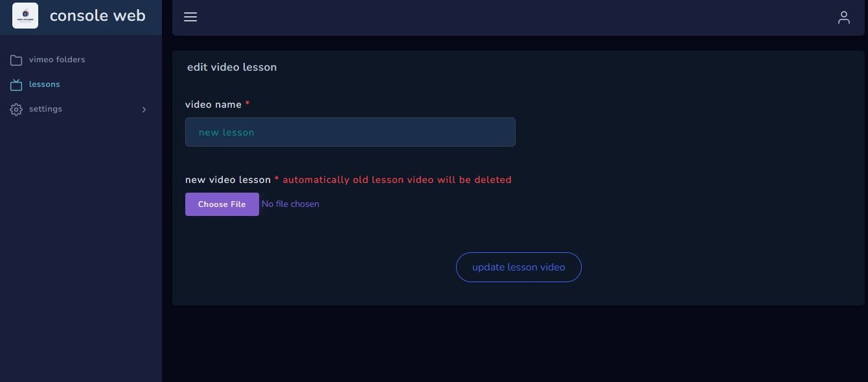Submit with the update lesson video button
The height and width of the screenshot is (382, 868).
tap(519, 267)
